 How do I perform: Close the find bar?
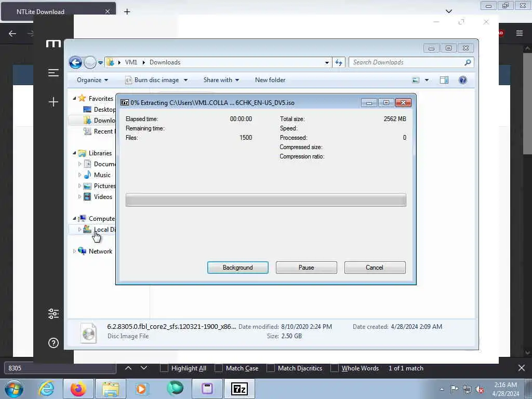(x=522, y=368)
